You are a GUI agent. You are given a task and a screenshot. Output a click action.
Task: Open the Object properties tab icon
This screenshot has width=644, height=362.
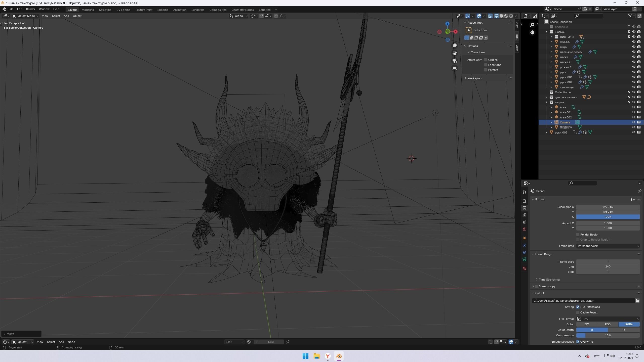(x=525, y=238)
